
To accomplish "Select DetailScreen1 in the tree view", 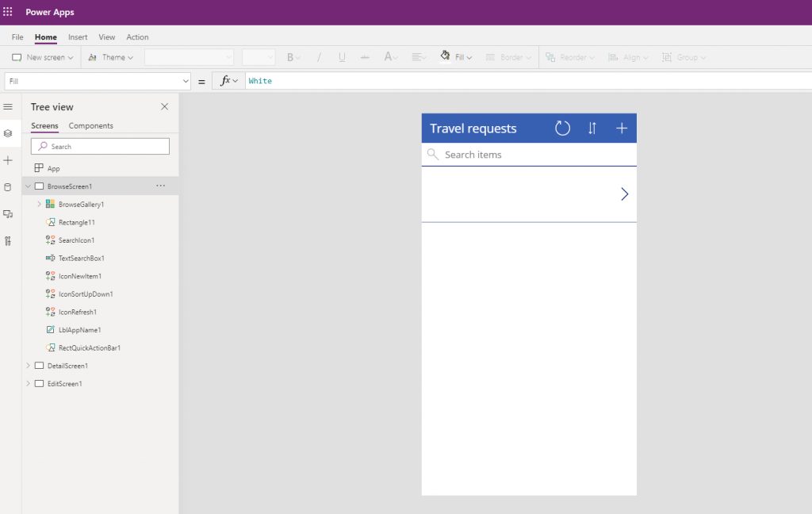I will click(67, 366).
